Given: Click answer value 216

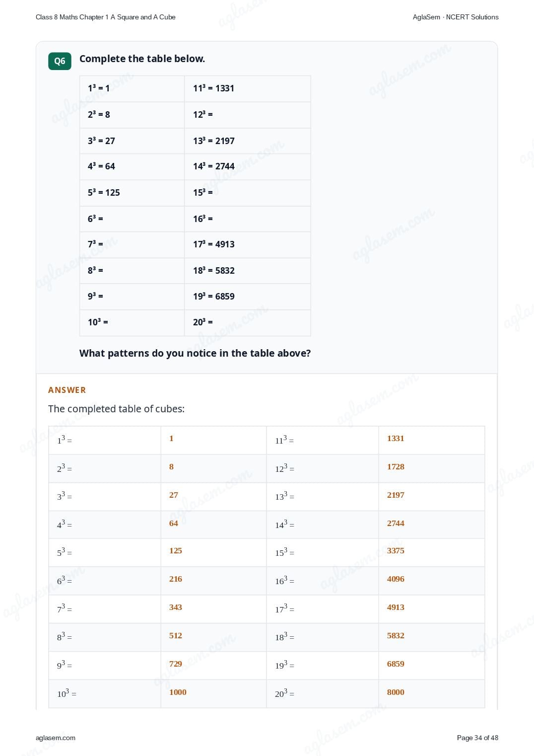Looking at the screenshot, I should pyautogui.click(x=176, y=579).
